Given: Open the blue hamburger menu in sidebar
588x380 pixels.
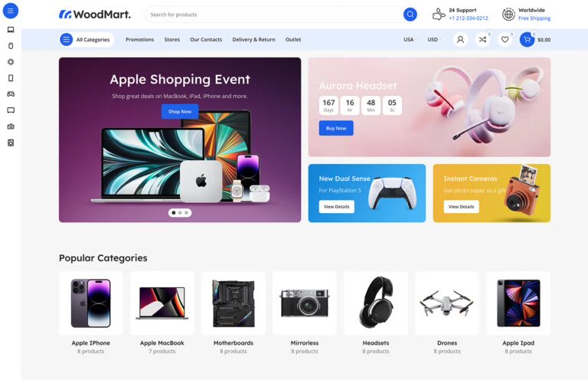Looking at the screenshot, I should point(11,11).
